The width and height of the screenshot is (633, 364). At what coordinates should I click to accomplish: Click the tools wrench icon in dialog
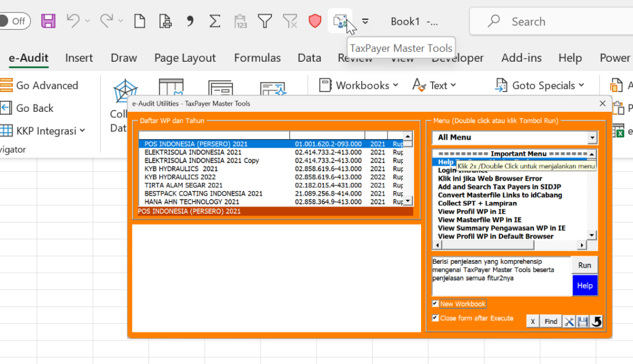pyautogui.click(x=569, y=321)
